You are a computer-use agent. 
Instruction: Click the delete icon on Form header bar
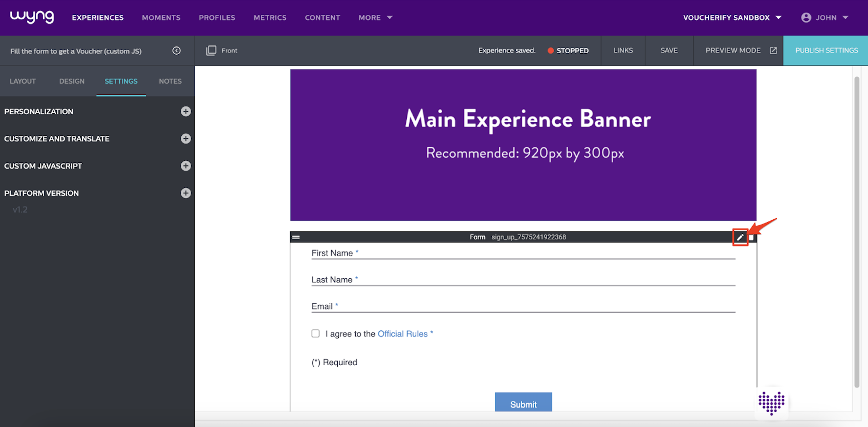click(x=751, y=237)
